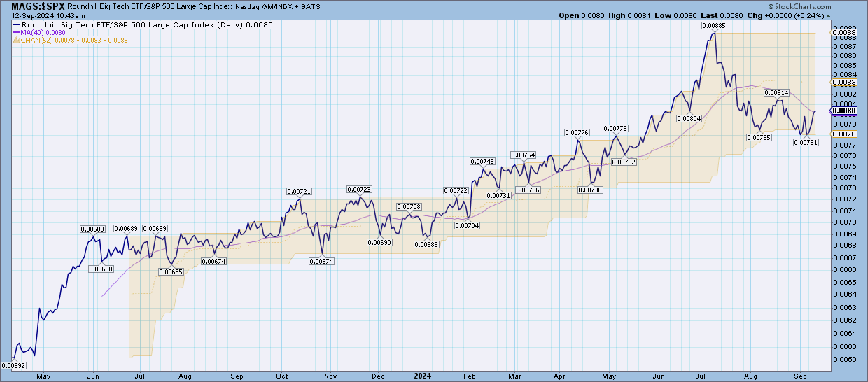
Task: Click the 0.00731 price label
Action: [498, 196]
